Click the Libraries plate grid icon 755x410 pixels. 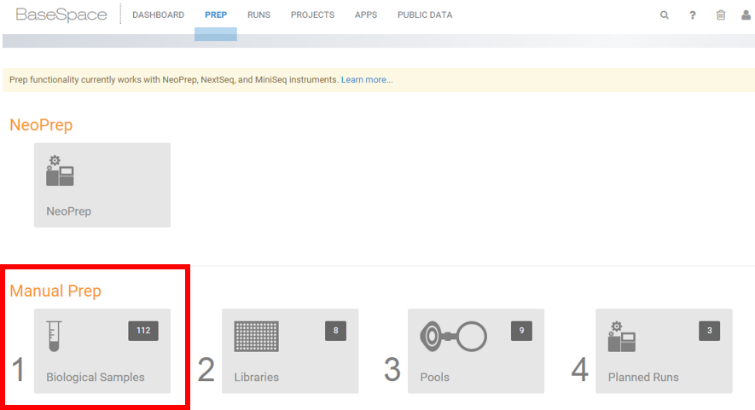(256, 337)
